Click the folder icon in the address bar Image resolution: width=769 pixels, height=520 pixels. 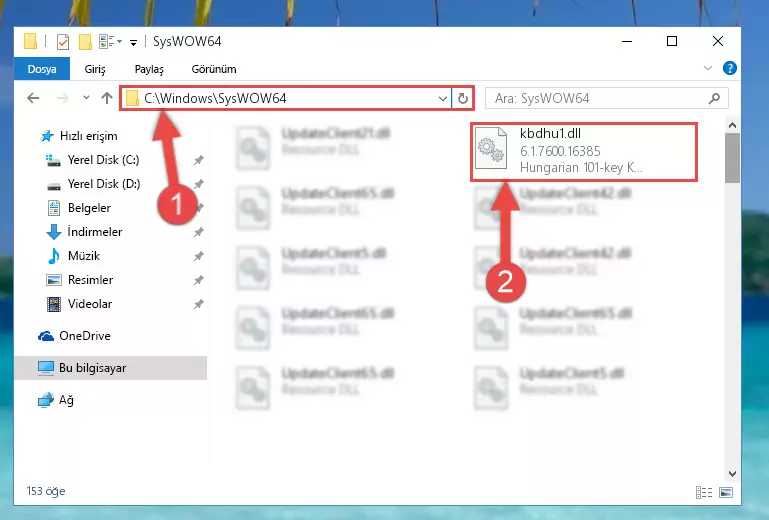132,98
